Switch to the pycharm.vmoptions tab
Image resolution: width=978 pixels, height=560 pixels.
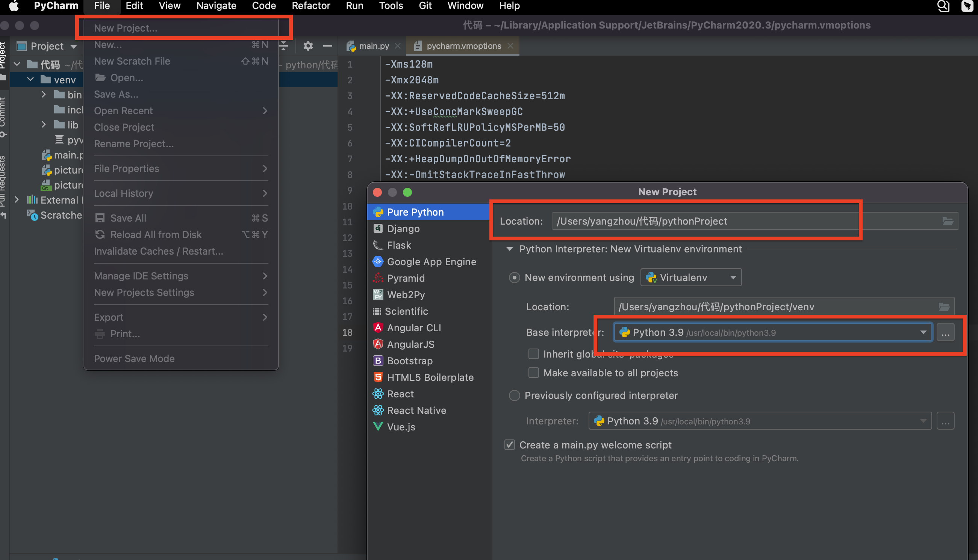[x=463, y=46]
